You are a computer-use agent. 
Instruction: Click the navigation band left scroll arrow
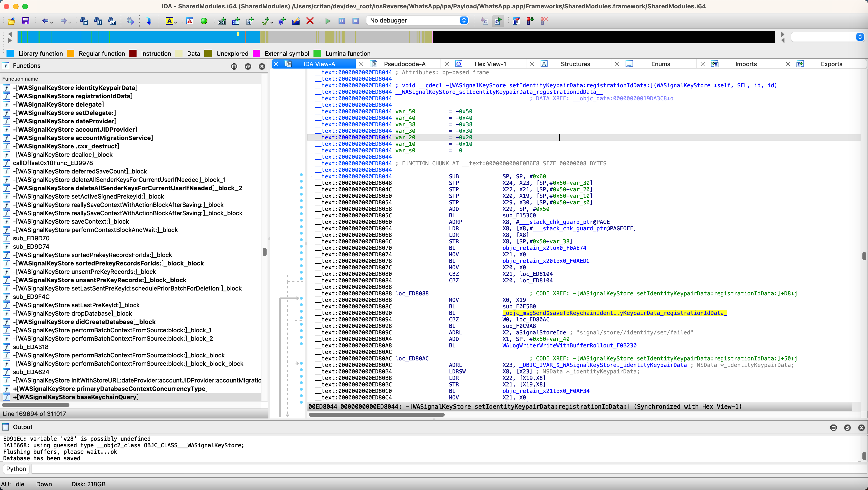point(10,34)
